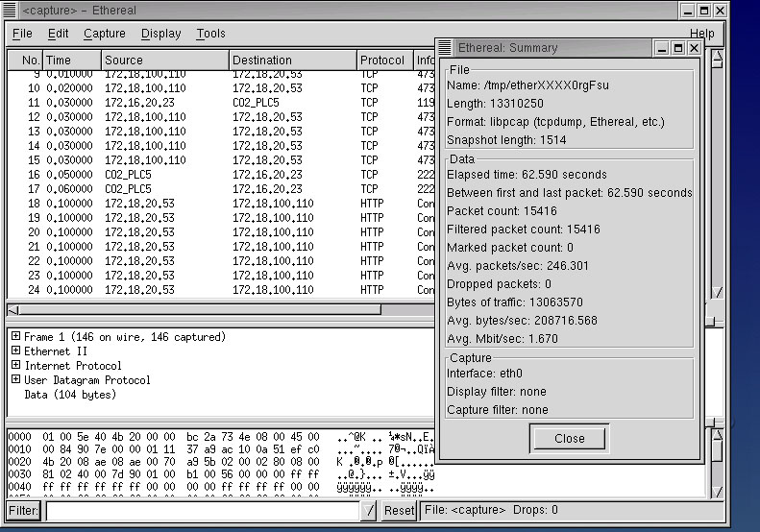Open the Capture menu
Image resolution: width=760 pixels, height=532 pixels.
click(x=104, y=34)
